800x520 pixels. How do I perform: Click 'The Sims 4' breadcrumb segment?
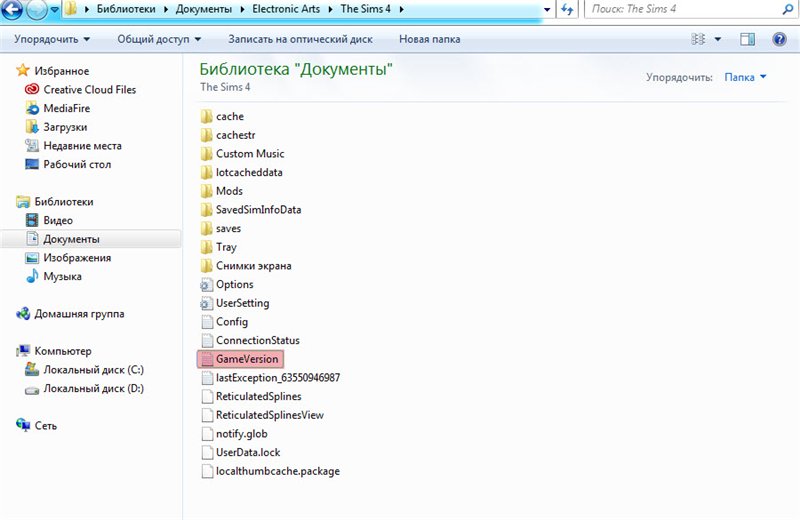click(365, 9)
